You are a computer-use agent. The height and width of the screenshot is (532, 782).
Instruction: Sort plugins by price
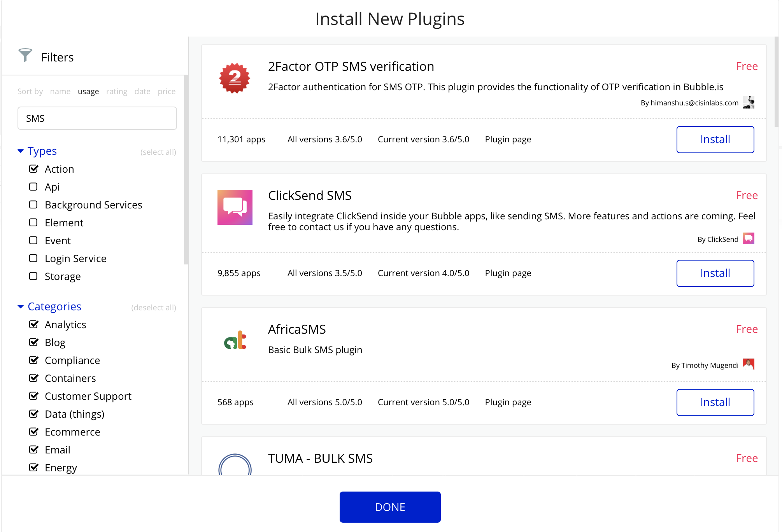[167, 91]
